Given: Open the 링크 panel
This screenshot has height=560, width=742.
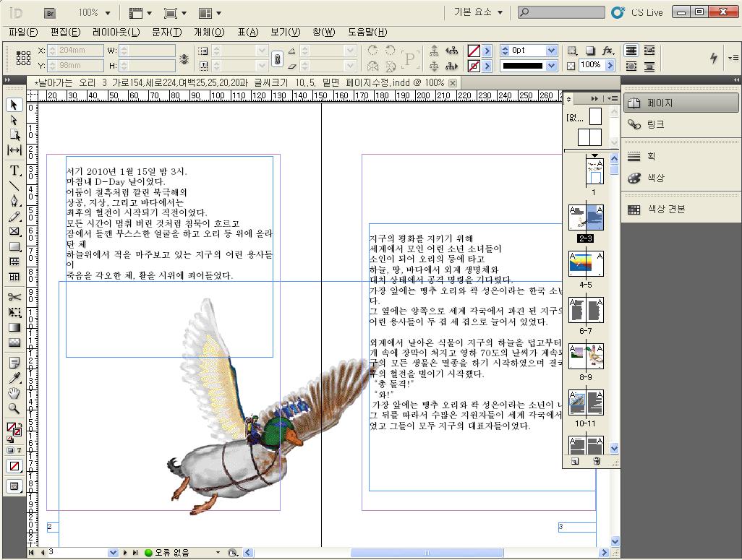Looking at the screenshot, I should (x=655, y=124).
